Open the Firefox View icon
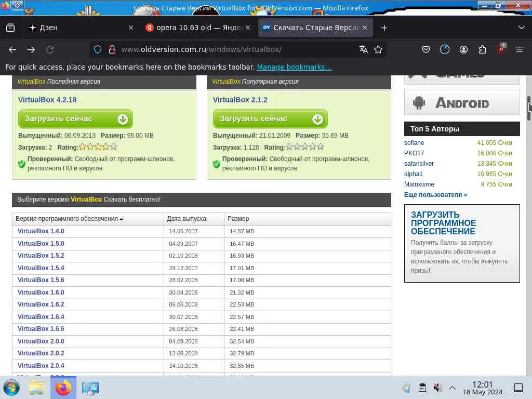 tap(10, 28)
